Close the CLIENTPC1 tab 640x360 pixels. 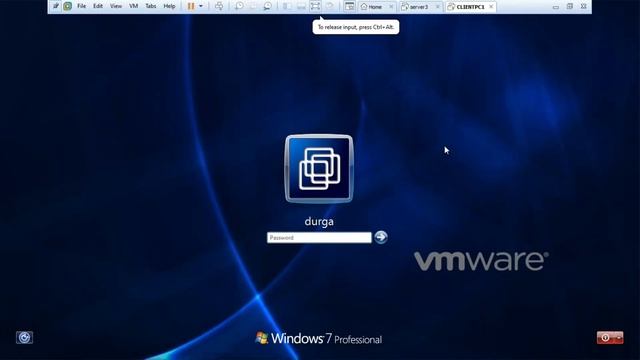pyautogui.click(x=491, y=7)
